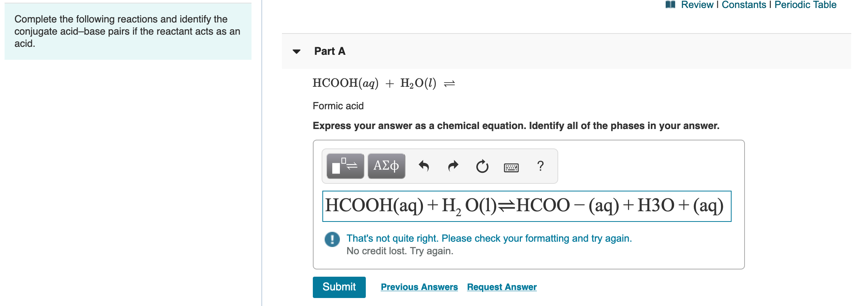The image size is (868, 306).
Task: Open equation editor help via question mark icon
Action: [540, 166]
